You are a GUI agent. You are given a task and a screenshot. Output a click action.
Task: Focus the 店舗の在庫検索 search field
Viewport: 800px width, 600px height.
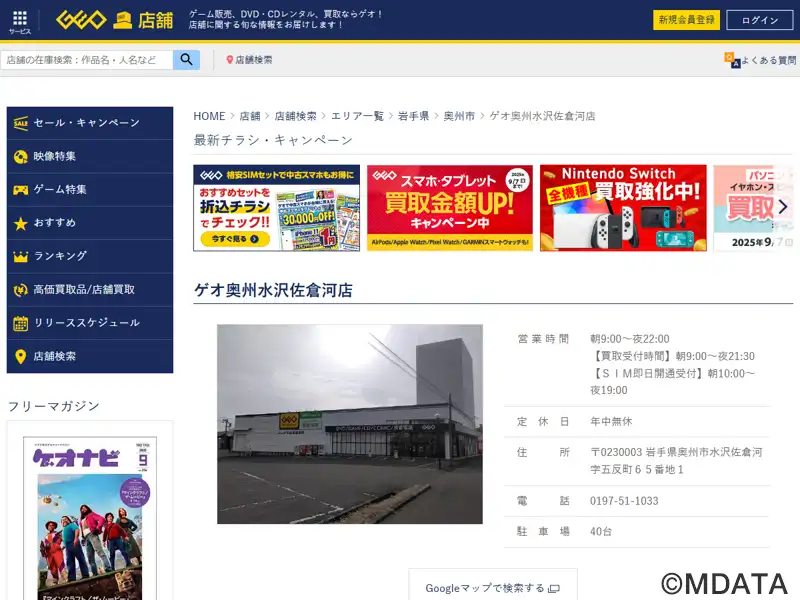pos(87,60)
